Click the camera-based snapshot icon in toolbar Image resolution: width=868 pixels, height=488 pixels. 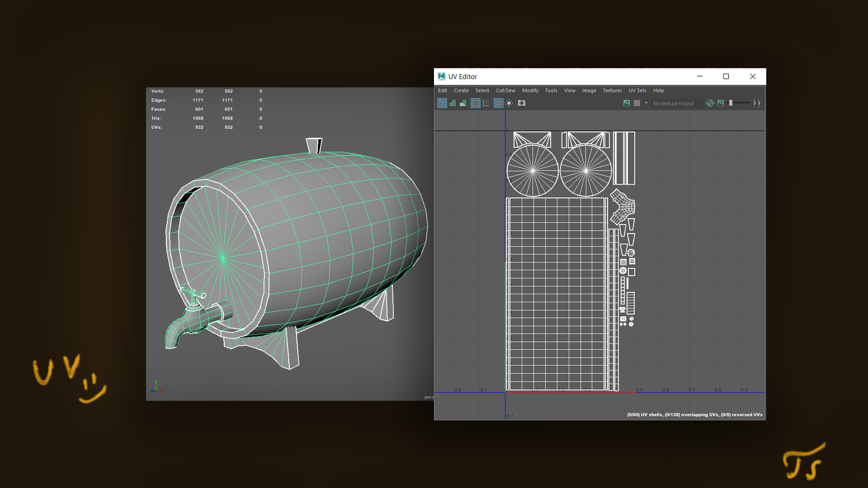[521, 103]
